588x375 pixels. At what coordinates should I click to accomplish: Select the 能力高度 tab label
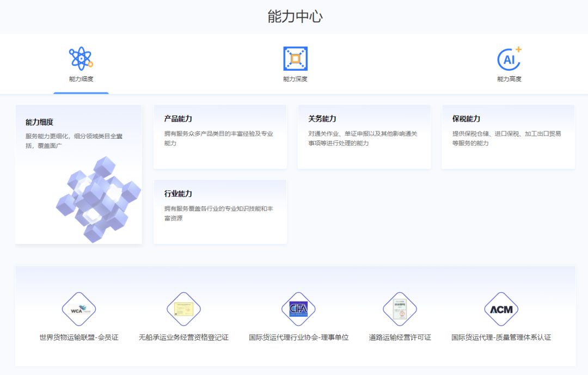point(509,79)
